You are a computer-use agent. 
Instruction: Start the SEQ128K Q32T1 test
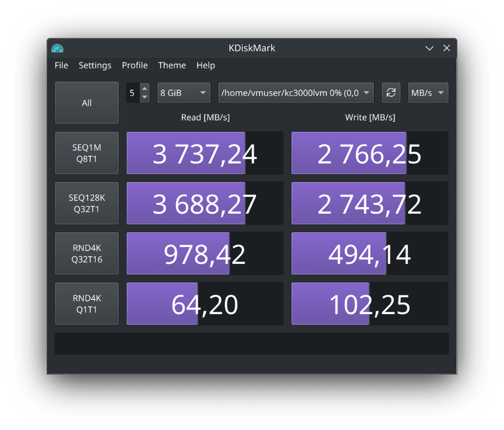pyautogui.click(x=87, y=203)
